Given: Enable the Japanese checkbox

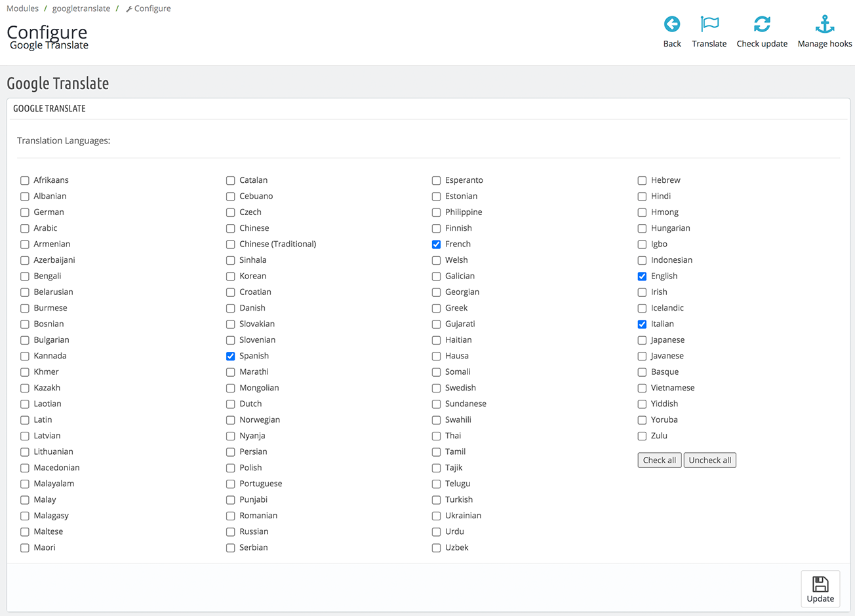Looking at the screenshot, I should coord(643,341).
